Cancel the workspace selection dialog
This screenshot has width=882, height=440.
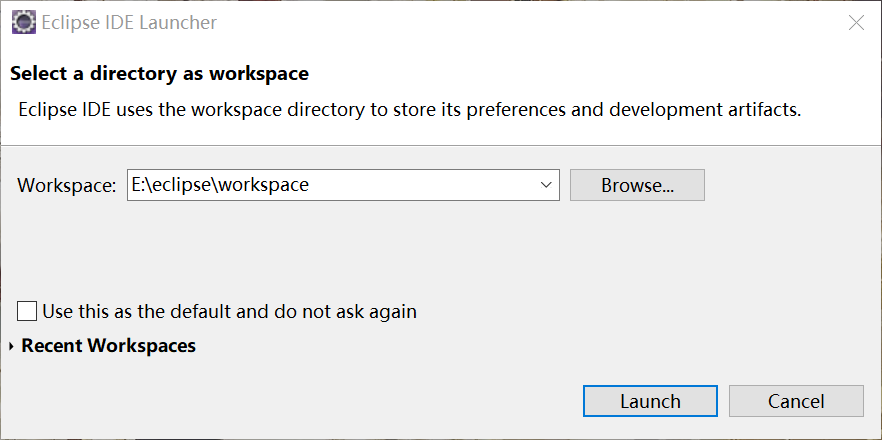coord(796,401)
